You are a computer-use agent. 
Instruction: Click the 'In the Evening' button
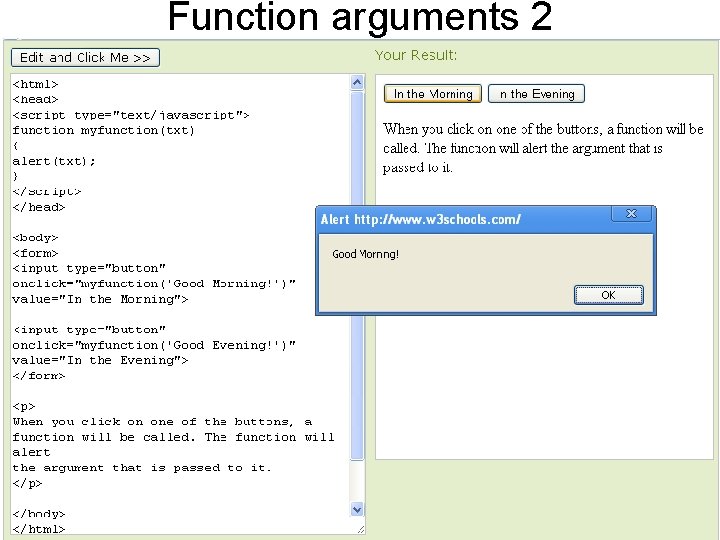click(x=536, y=94)
